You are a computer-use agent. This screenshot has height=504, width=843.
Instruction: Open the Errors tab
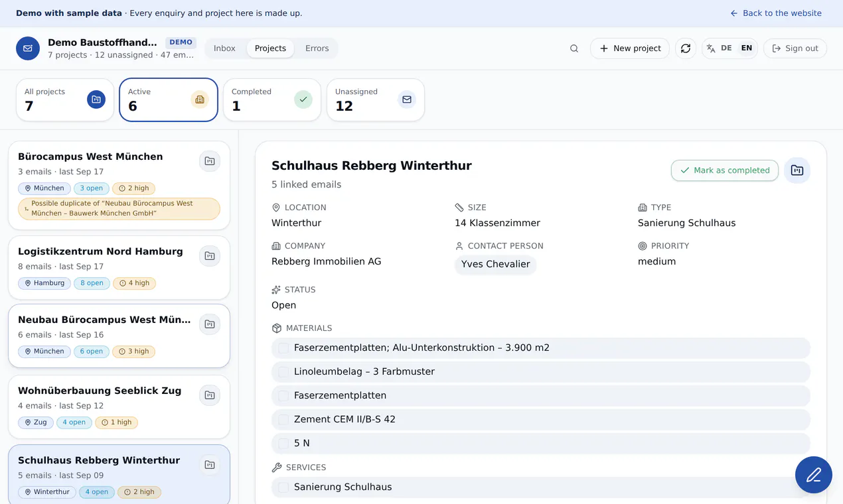[317, 48]
